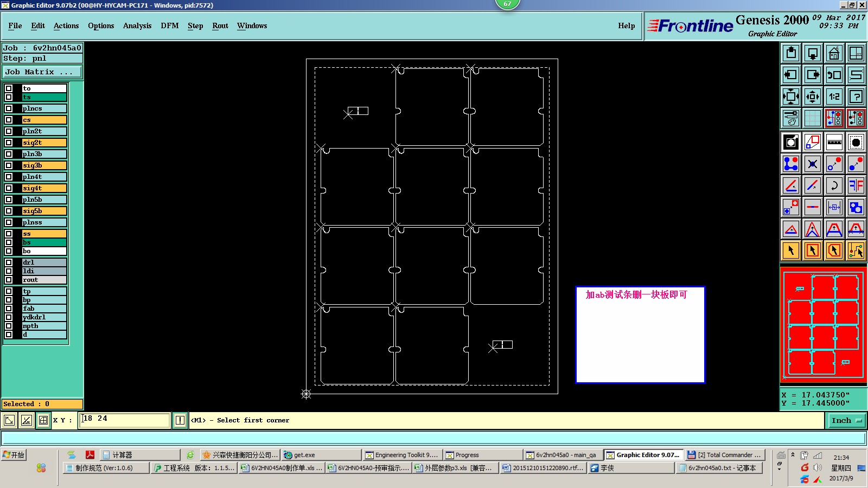The width and height of the screenshot is (868, 488).
Task: Select the npth layer row
Action: tap(44, 326)
